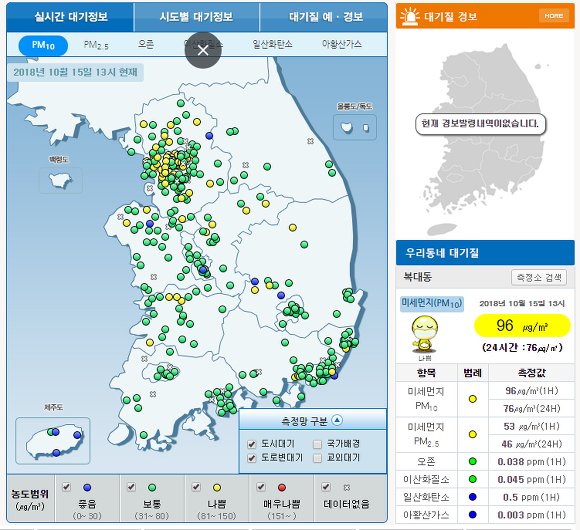580x530 pixels.
Task: Toggle the 좋음 range checkbox
Action: (x=66, y=487)
